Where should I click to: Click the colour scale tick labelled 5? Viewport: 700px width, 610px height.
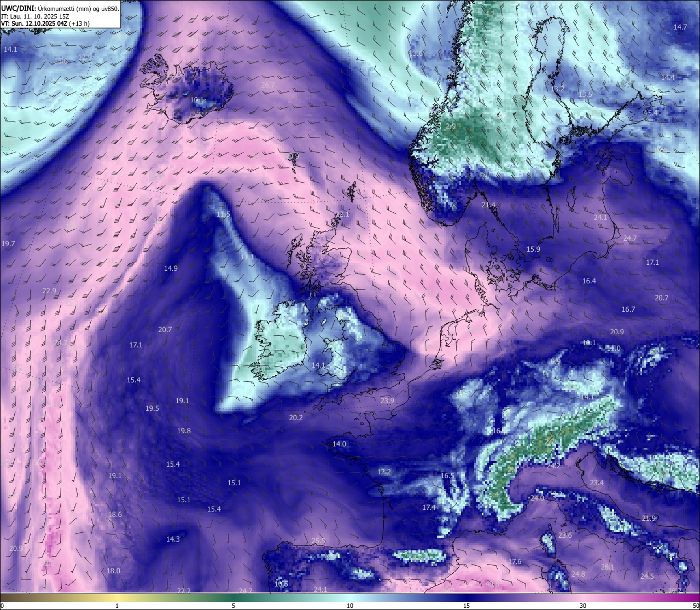point(234,605)
